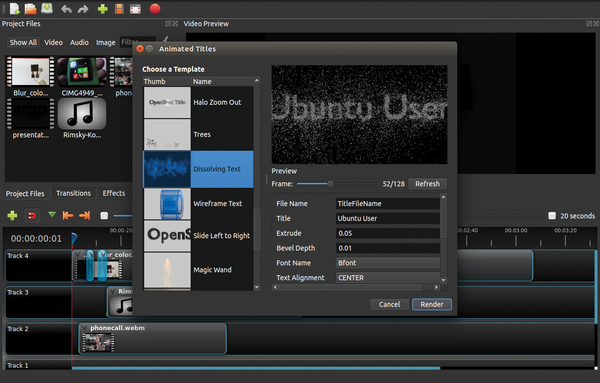Toggle fullscreen with the film clip icon
This screenshot has width=600, height=383.
point(135,9)
